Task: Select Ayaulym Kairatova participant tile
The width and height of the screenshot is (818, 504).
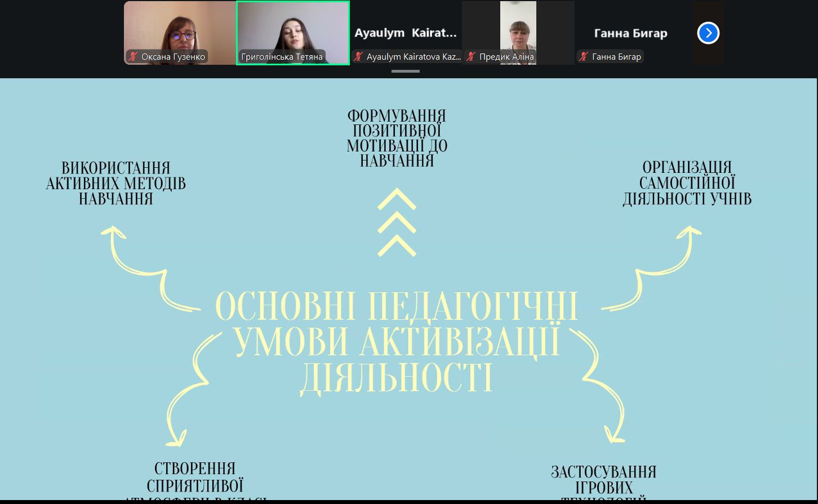Action: pyautogui.click(x=406, y=33)
